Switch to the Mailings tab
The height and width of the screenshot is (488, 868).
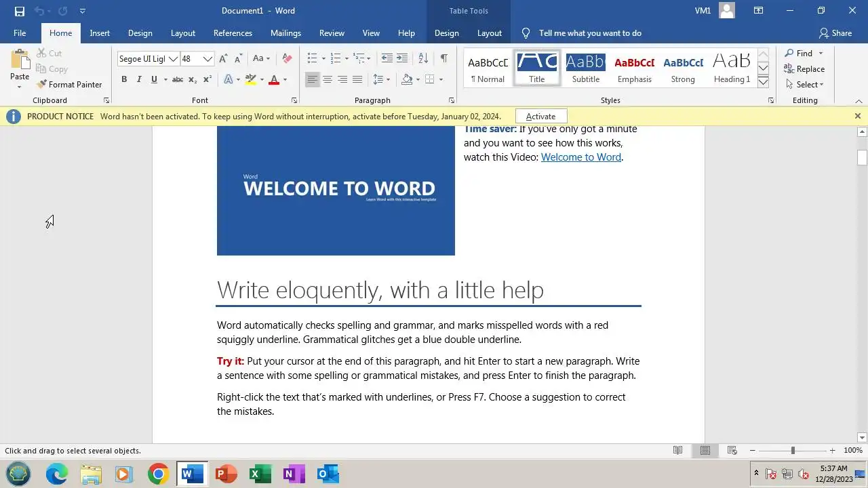click(x=285, y=33)
